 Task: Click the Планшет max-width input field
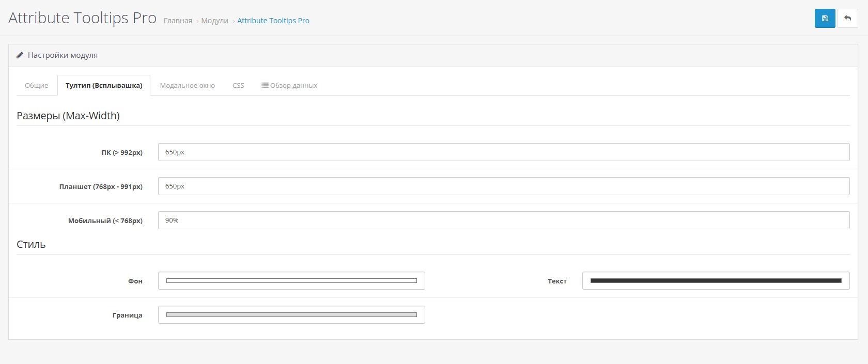coord(503,186)
